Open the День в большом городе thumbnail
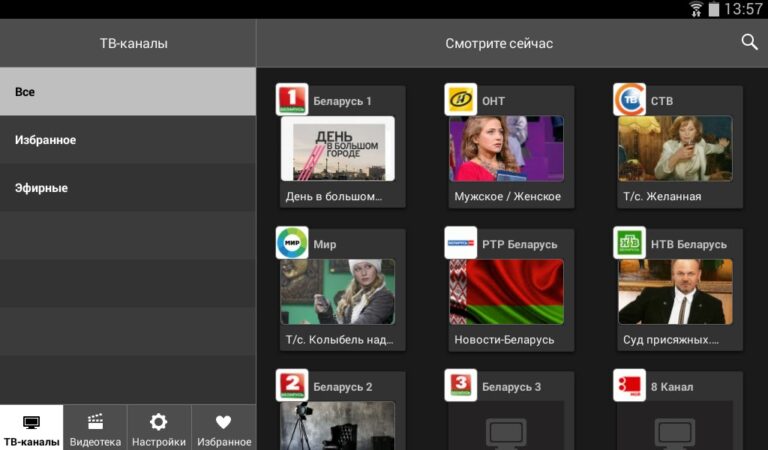768x450 pixels. [x=337, y=148]
